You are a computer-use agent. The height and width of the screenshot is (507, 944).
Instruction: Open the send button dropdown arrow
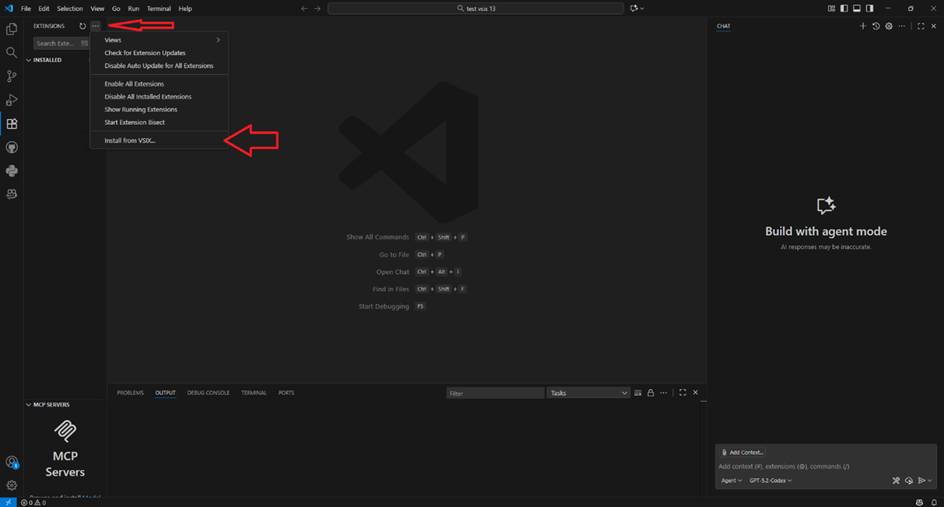coord(930,481)
